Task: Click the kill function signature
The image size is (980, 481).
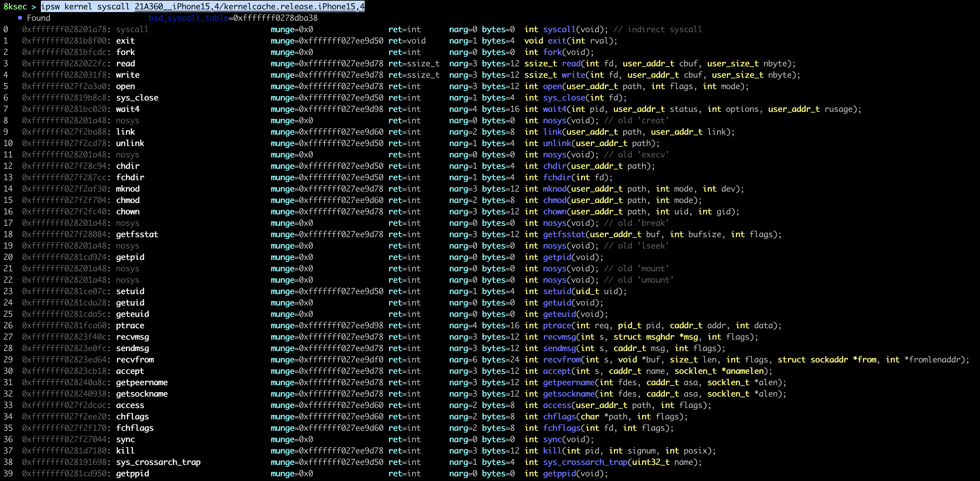Action: [620, 451]
